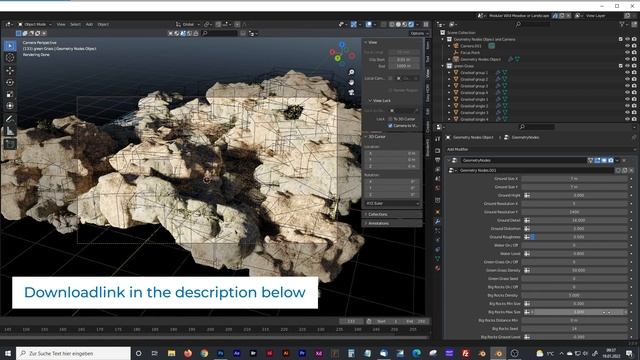Open the Output properties tab icon
This screenshot has height=360, width=640.
tap(438, 160)
